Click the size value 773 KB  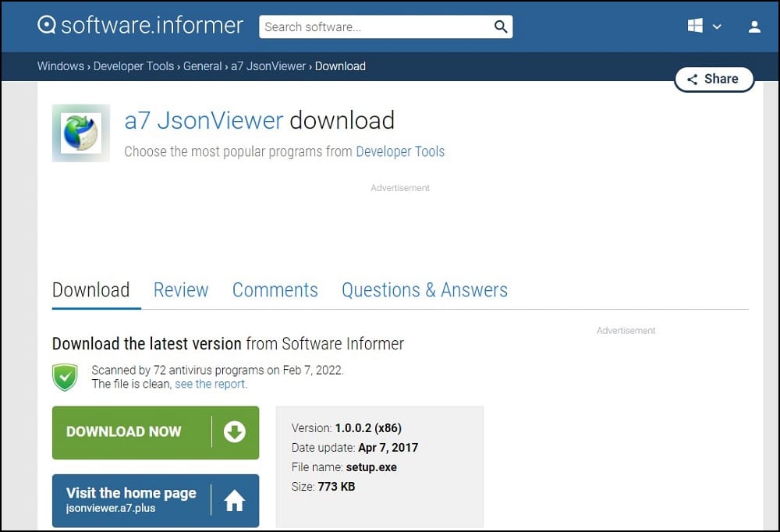coord(337,487)
